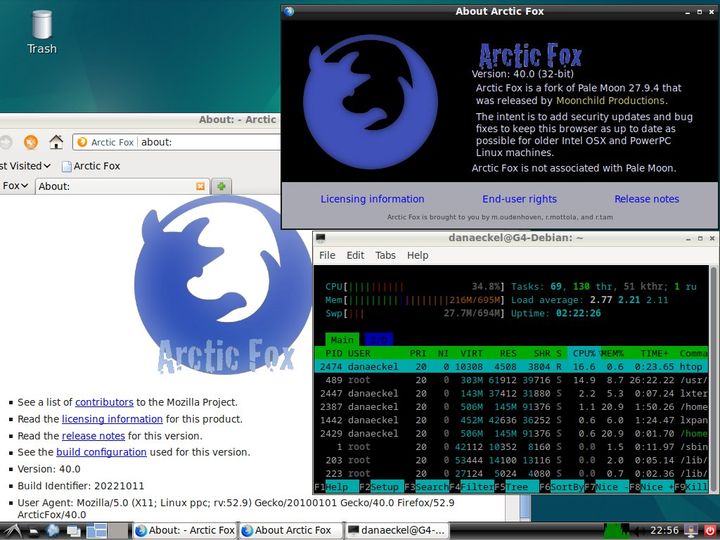Click the orange stop/reload button in browser toolbar
720x540 pixels.
pos(31,142)
